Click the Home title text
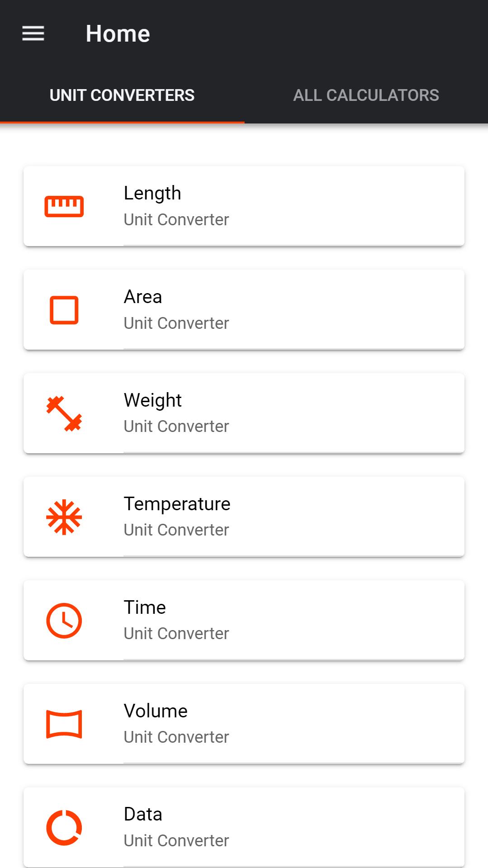 click(x=118, y=34)
